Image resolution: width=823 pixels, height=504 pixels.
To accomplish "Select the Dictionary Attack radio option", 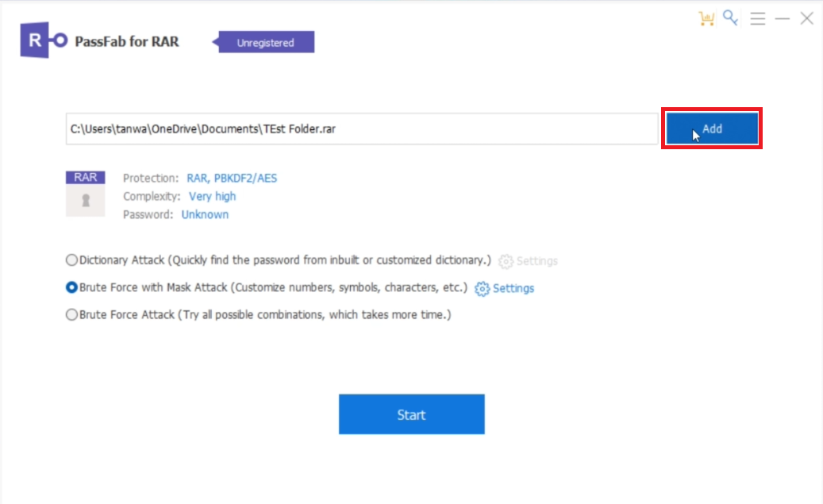I will (x=72, y=260).
